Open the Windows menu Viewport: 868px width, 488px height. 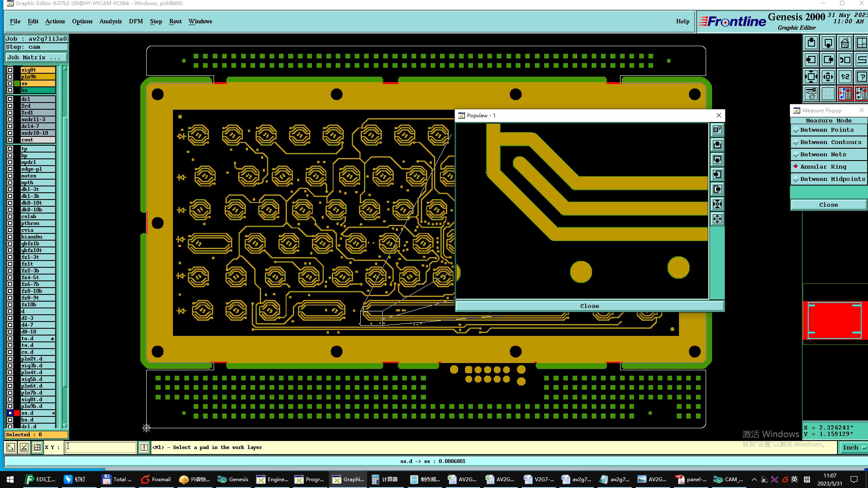click(200, 21)
